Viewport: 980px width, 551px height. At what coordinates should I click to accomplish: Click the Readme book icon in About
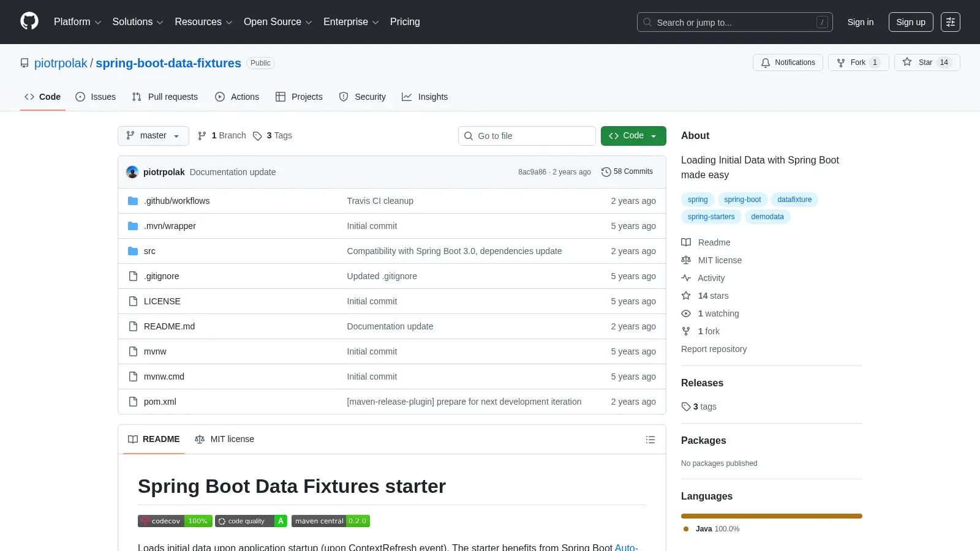pos(686,242)
